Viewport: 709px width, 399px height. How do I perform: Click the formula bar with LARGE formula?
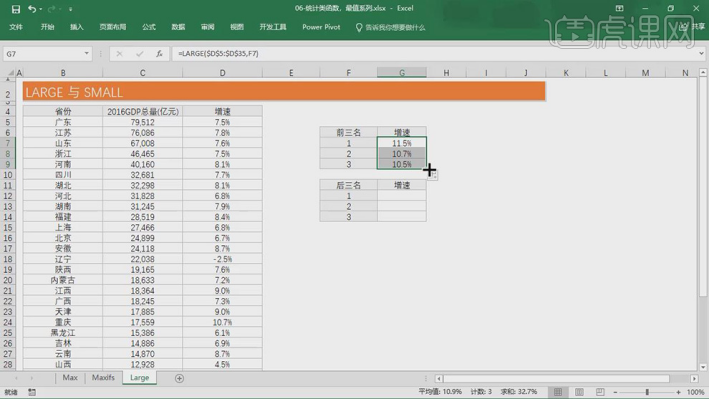434,54
